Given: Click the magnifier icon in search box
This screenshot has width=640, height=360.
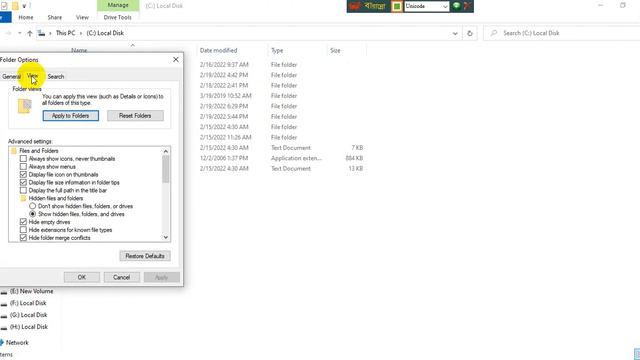Looking at the screenshot, I should pyautogui.click(x=494, y=33).
